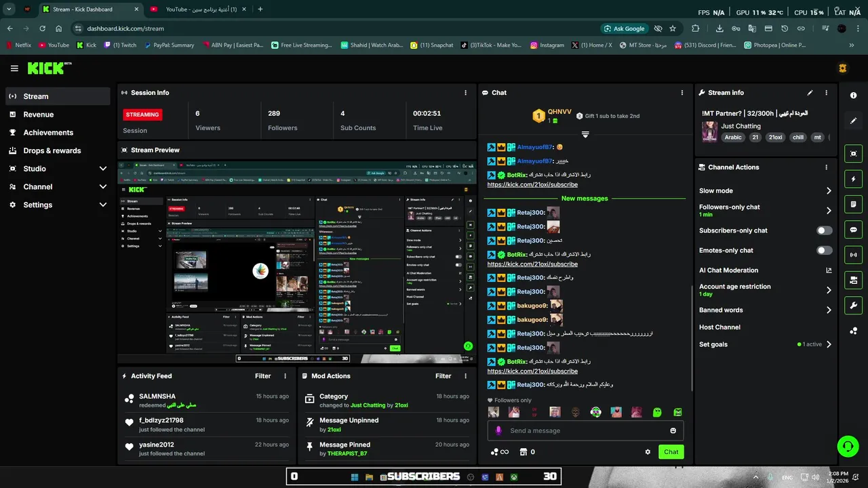The height and width of the screenshot is (488, 868).
Task: Click the Ask Google button in address bar
Action: click(623, 28)
